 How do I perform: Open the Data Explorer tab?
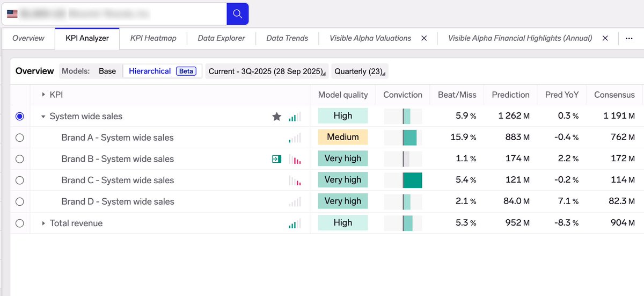point(221,38)
